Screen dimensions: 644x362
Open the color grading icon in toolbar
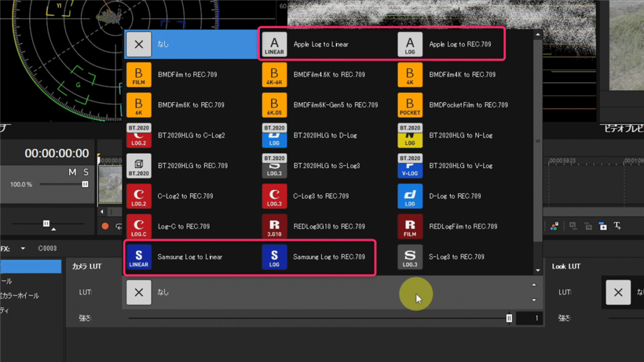pos(554,226)
